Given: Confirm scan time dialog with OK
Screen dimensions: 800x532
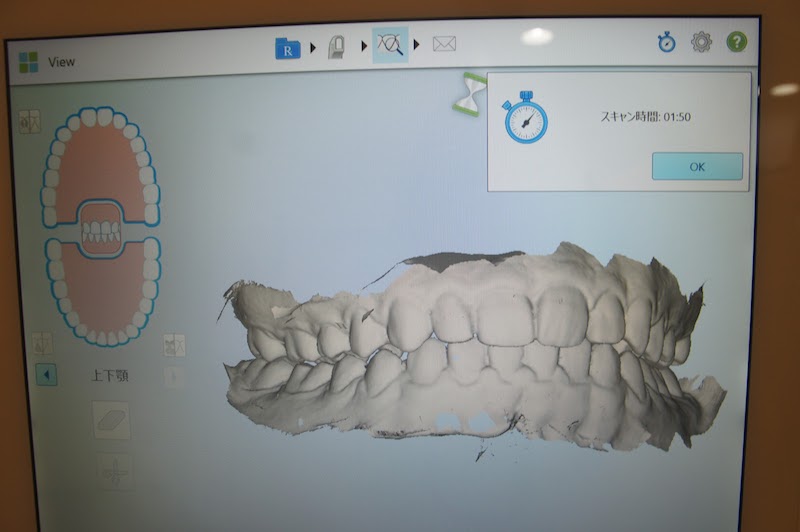Looking at the screenshot, I should 697,166.
